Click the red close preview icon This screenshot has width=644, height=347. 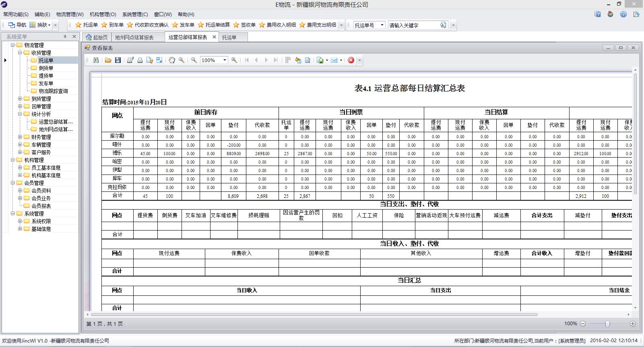(351, 60)
